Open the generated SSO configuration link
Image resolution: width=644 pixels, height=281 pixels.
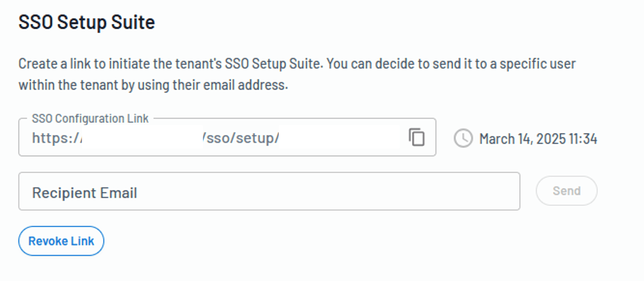[x=154, y=138]
